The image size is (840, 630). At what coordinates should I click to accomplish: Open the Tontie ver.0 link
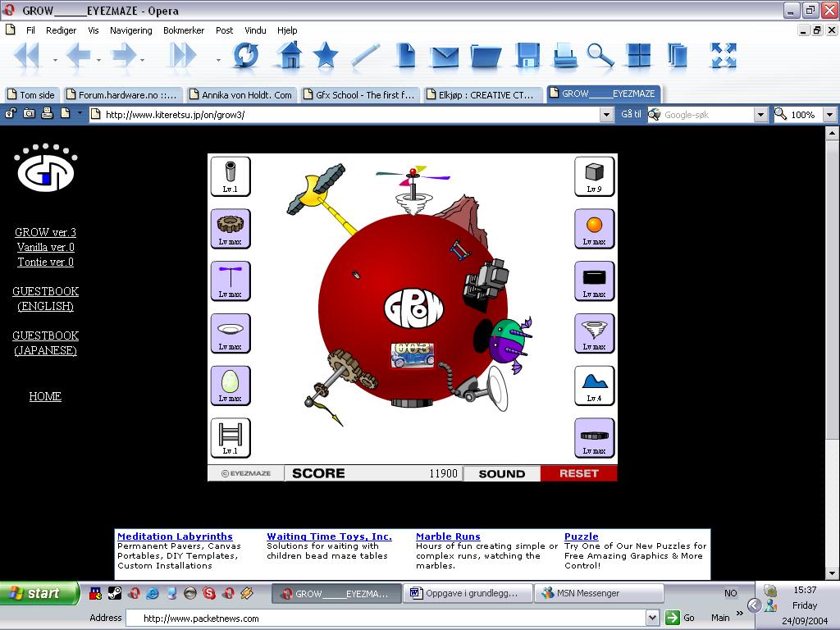click(x=46, y=262)
